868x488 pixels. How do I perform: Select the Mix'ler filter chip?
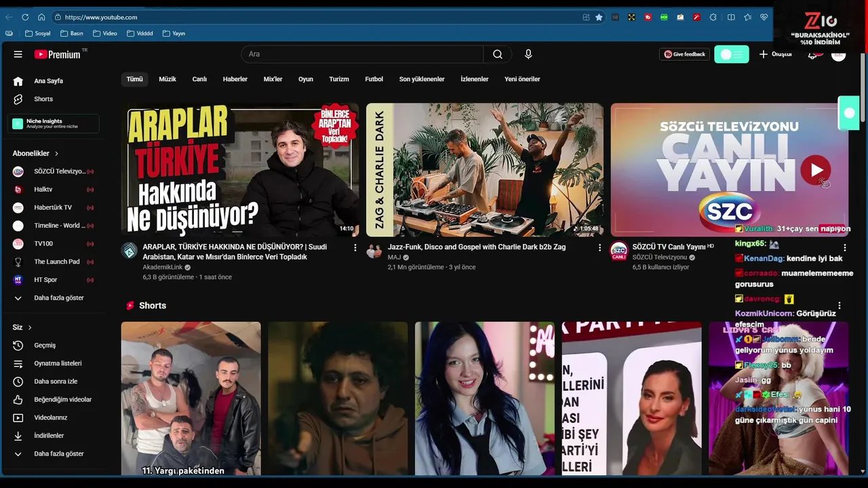pos(273,79)
